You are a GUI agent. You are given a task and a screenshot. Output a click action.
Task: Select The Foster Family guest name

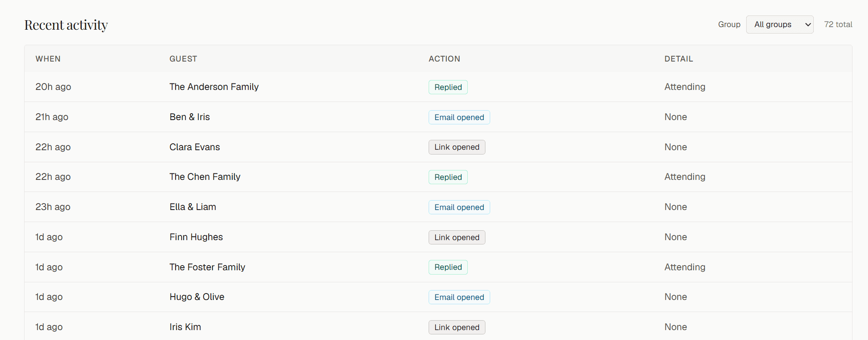[x=207, y=267]
